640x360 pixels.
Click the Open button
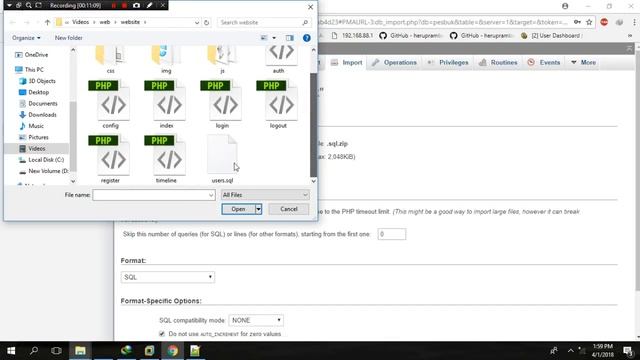point(238,209)
